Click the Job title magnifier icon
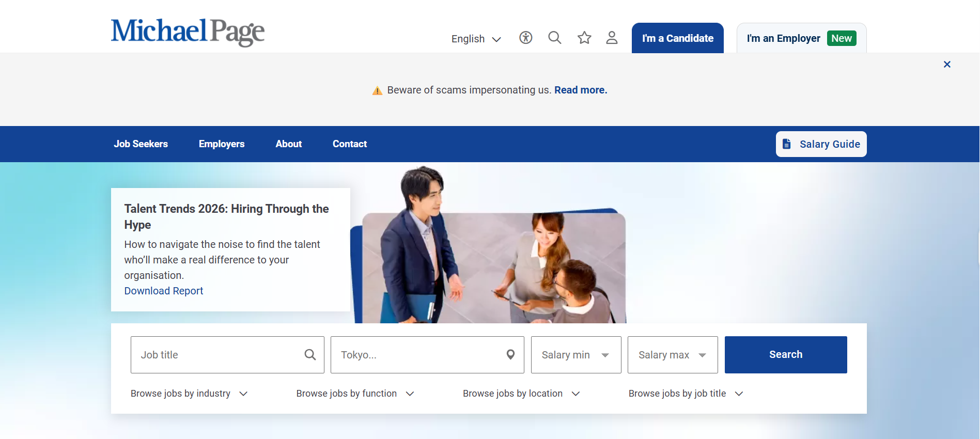This screenshot has height=439, width=980. click(x=310, y=355)
